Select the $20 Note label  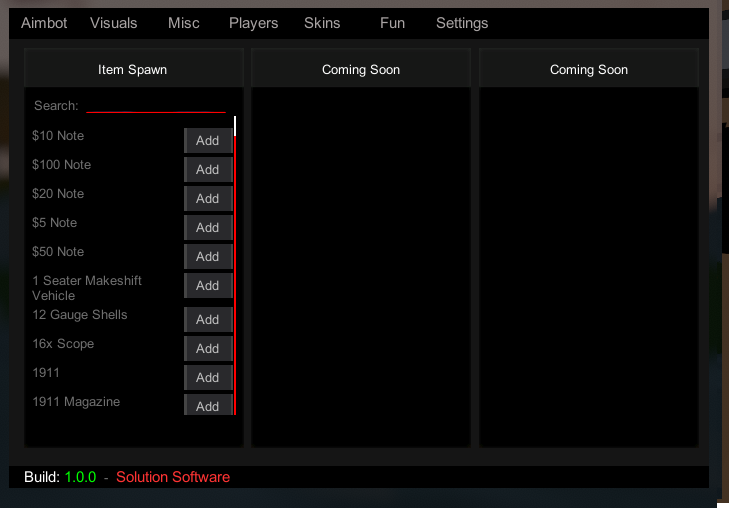[x=58, y=194]
